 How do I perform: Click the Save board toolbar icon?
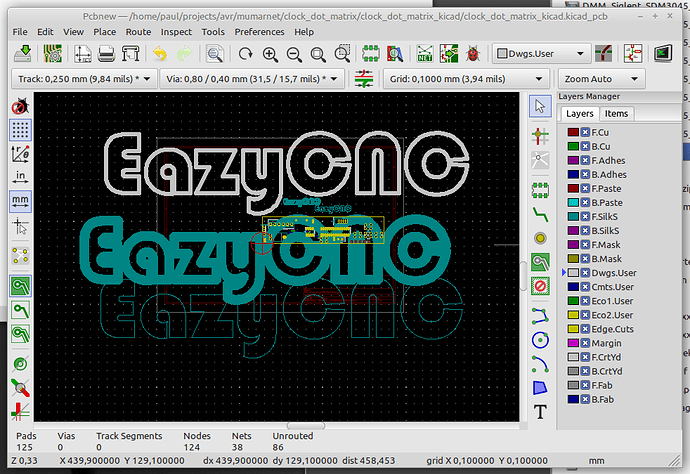point(22,54)
